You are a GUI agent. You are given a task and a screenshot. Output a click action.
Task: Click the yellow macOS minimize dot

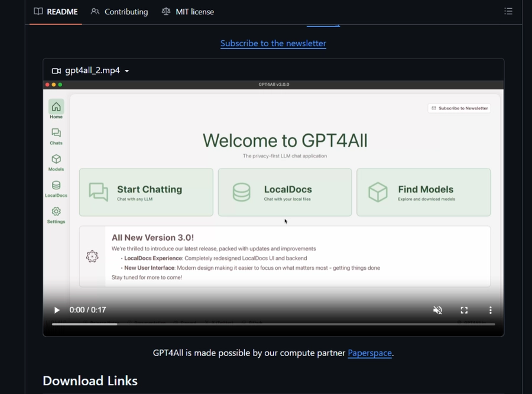click(x=54, y=85)
